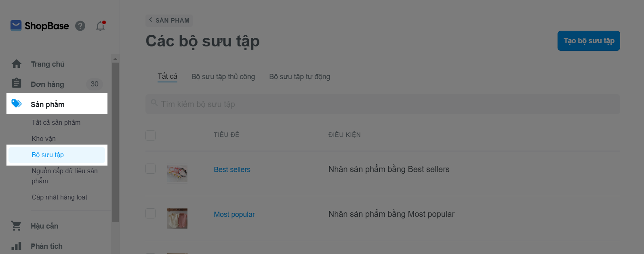The height and width of the screenshot is (254, 644).
Task: Focus the Tìm kiếm bộ sưu tập field
Action: tap(382, 104)
